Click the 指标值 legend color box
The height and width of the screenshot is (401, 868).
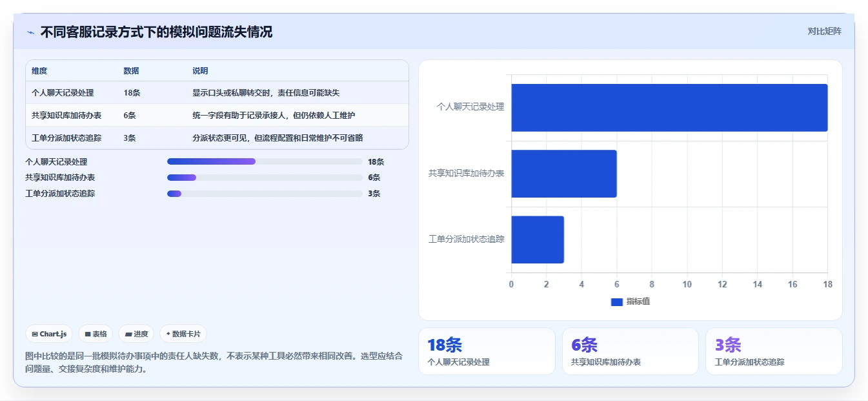point(616,302)
